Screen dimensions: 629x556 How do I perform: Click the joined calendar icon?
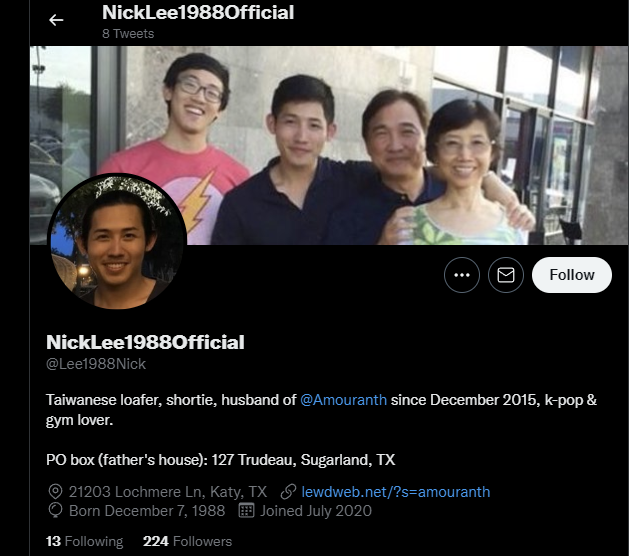tap(246, 511)
